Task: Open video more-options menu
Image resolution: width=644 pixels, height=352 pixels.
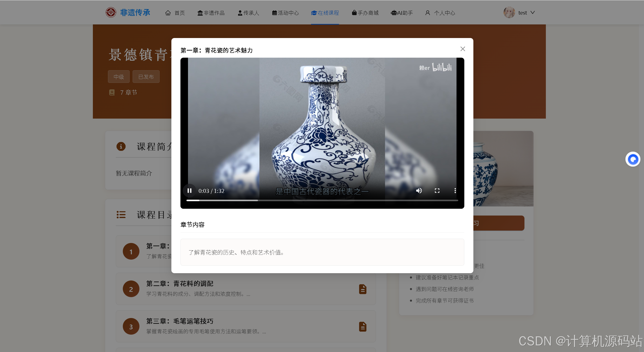Action: click(455, 191)
